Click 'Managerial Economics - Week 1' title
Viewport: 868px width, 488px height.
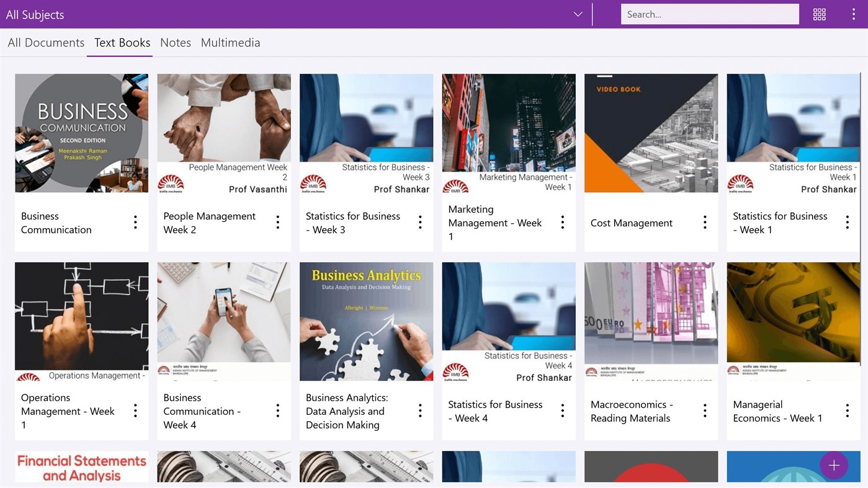point(777,411)
